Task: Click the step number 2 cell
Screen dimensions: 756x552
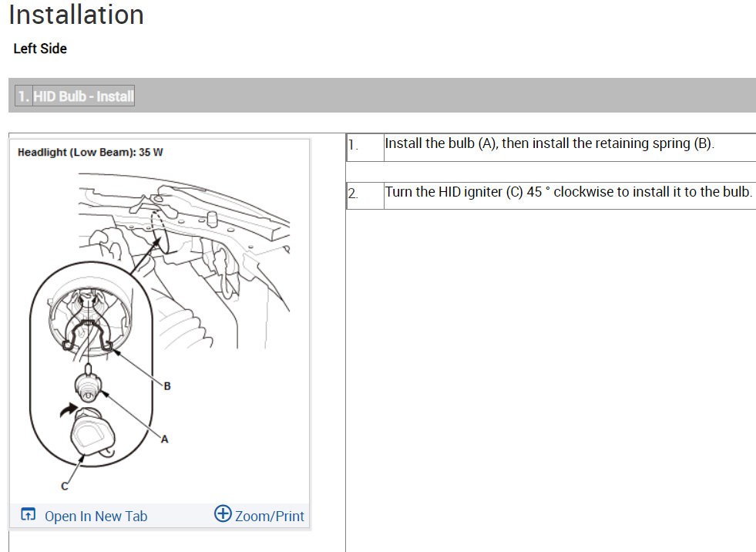Action: [x=365, y=195]
